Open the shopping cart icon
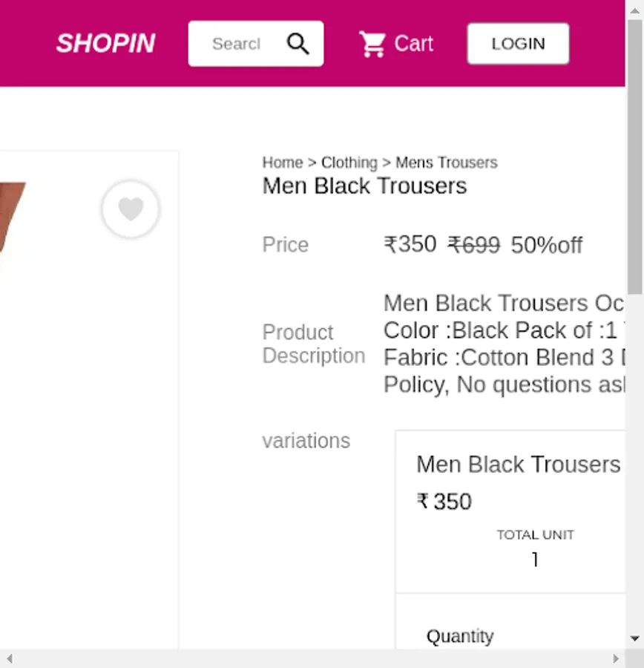 coord(372,44)
